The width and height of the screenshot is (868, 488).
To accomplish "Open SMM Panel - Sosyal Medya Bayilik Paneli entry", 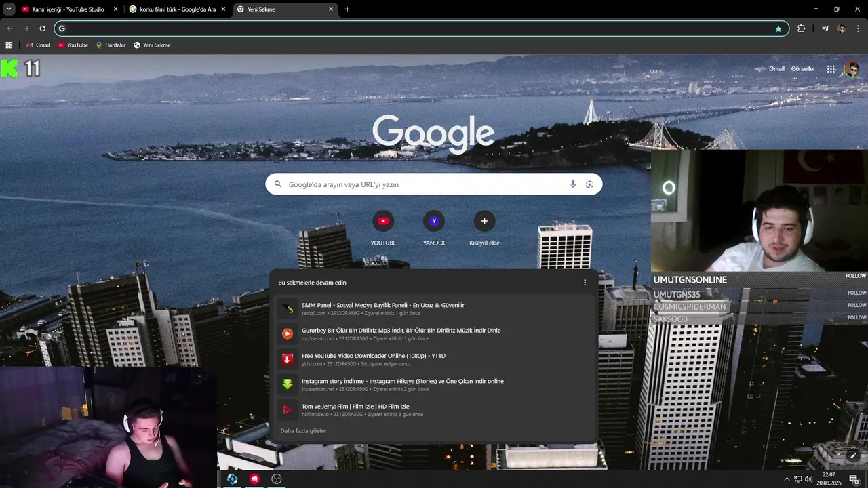I will tap(434, 308).
